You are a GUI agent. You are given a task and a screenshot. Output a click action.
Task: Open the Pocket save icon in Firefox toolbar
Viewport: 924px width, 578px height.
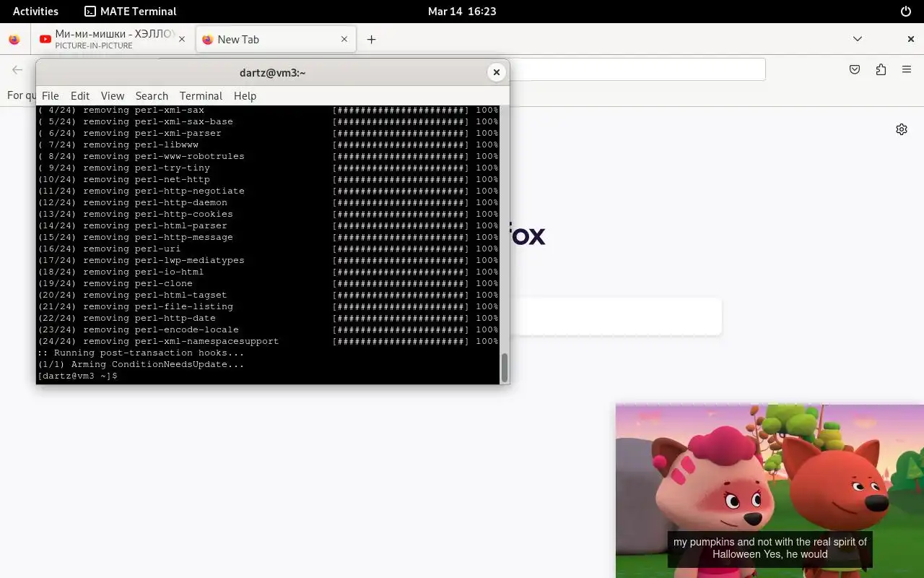click(855, 69)
